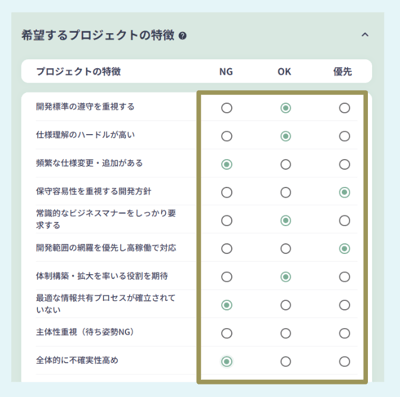Screen dimensions: 400x397
Task: Select OK for 保守容易性を重視する開発方針
Action: tap(286, 192)
